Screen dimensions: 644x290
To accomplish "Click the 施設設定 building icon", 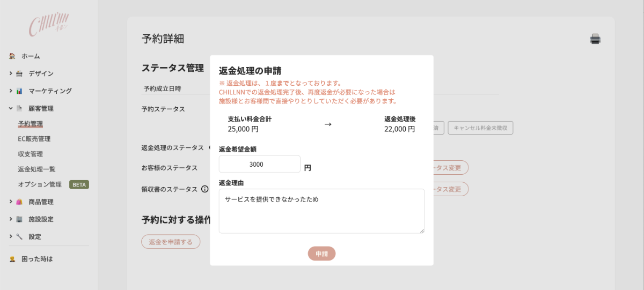I will click(19, 219).
